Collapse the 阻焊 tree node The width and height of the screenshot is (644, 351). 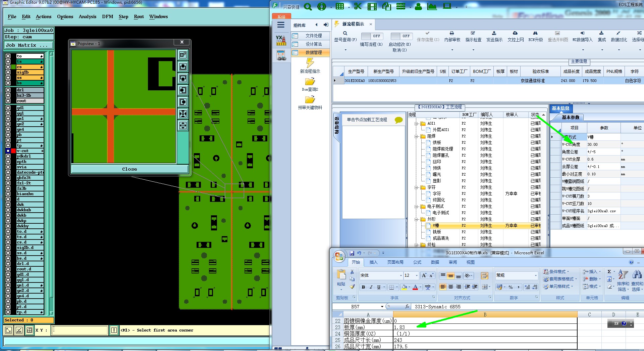click(x=416, y=136)
